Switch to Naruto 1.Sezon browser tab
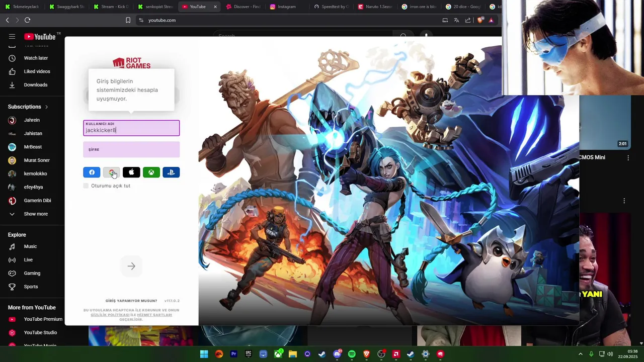Screen dimensions: 644x362 [375, 7]
